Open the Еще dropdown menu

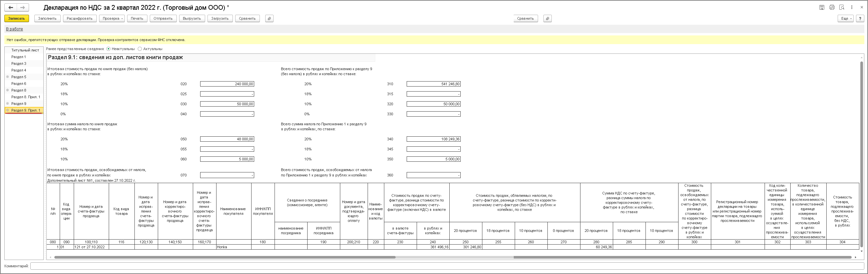click(x=846, y=19)
